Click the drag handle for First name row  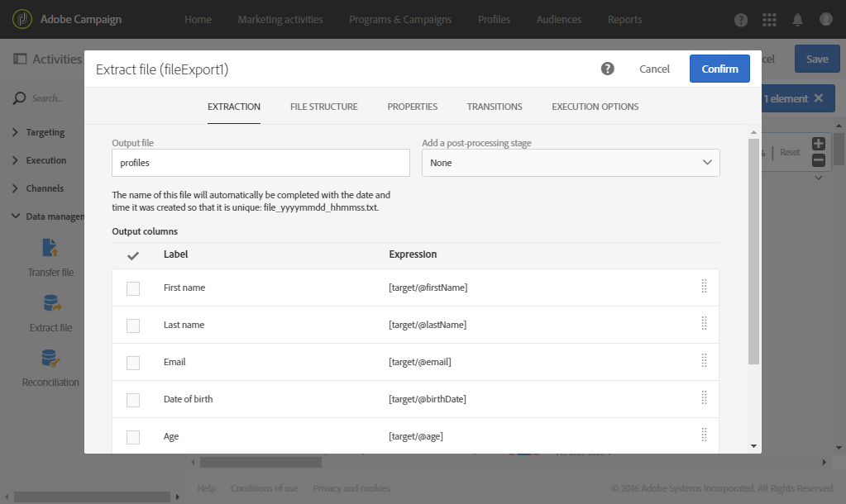[704, 287]
